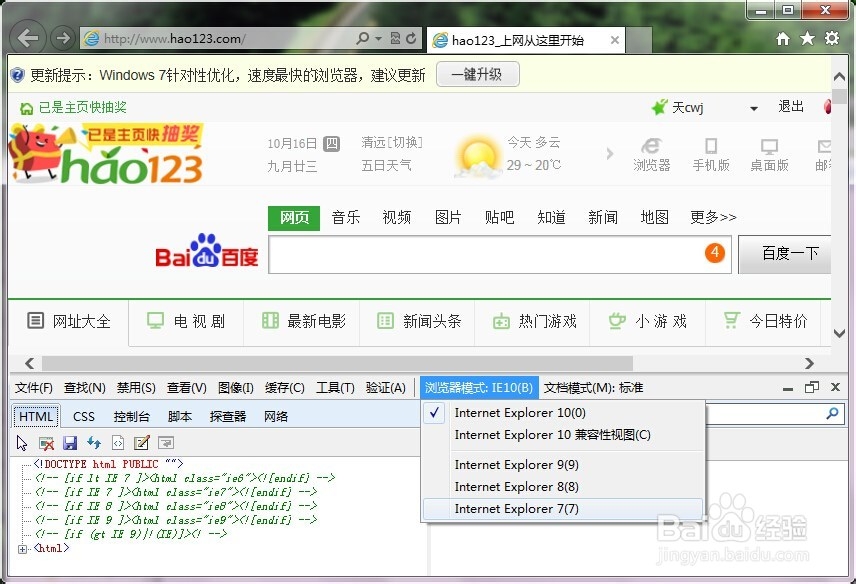Open the 电视剧 navigation tab
Viewport: 856px width, 584px height.
click(x=186, y=321)
